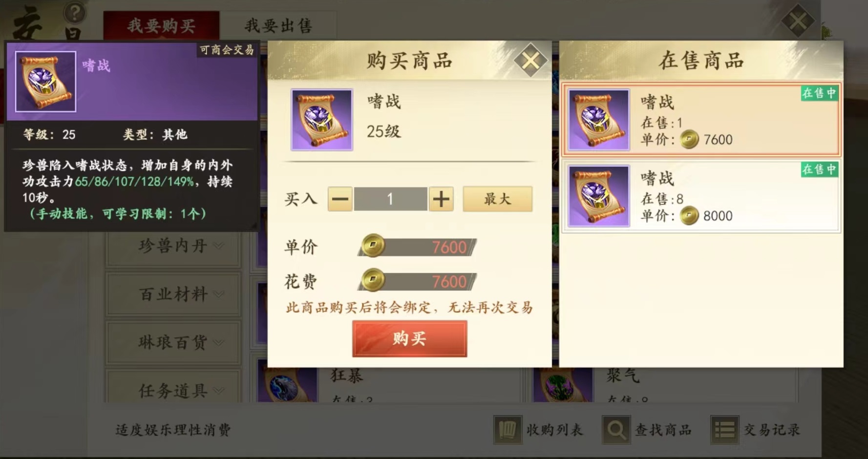Switch to 我要出售 tab
Viewport: 868px width, 459px height.
278,25
